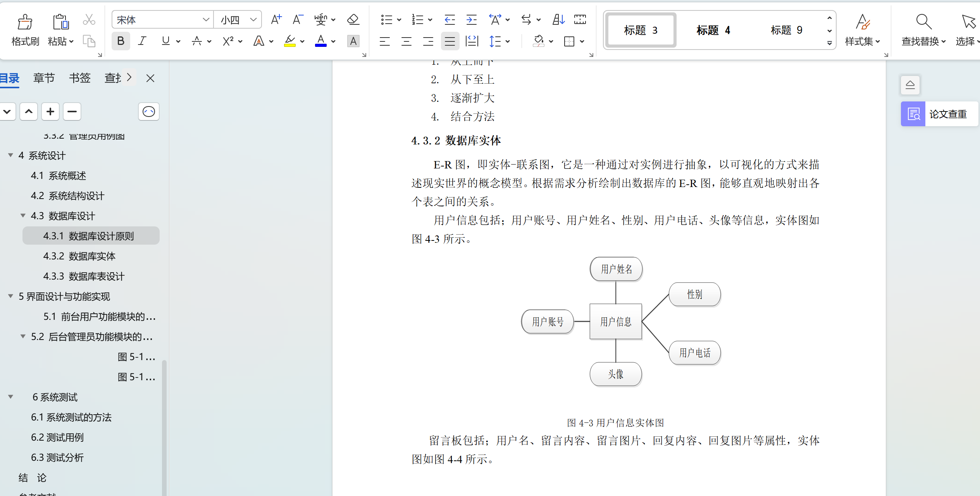Switch to the 章节 tab
The image size is (980, 496).
point(44,78)
